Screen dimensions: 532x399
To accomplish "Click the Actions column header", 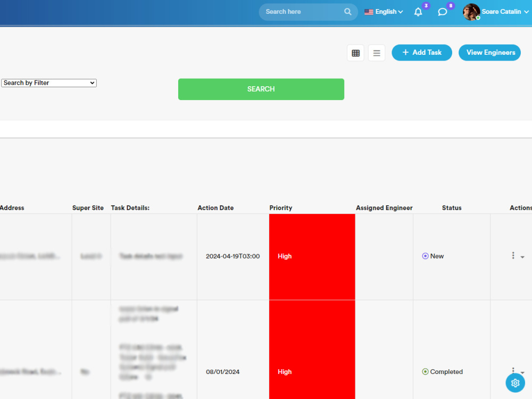I will (x=521, y=208).
